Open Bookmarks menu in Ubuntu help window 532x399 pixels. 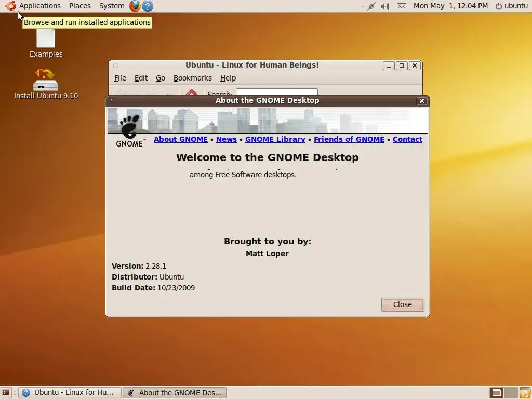coord(192,78)
